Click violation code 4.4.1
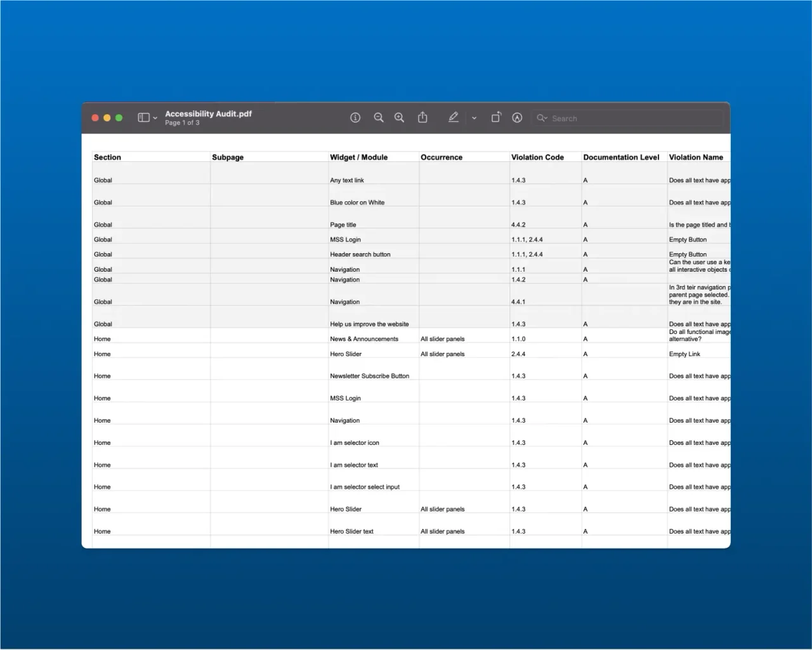The image size is (812, 650). pyautogui.click(x=518, y=302)
